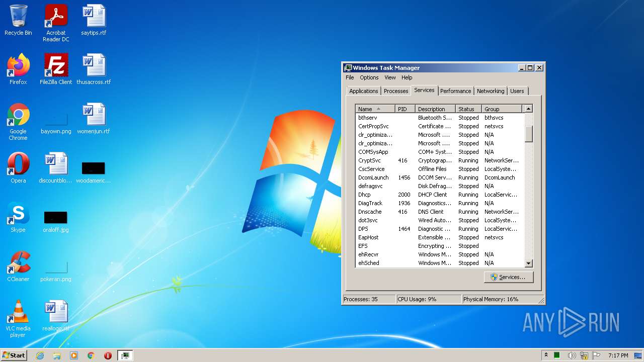Click the services list scrollbar thumb

click(x=528, y=134)
